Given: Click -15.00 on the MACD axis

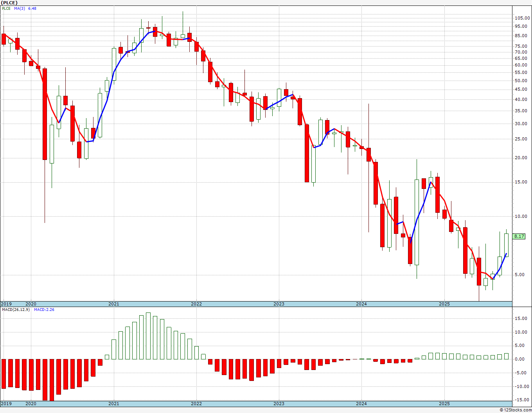Looking at the screenshot, I should pos(523,400).
